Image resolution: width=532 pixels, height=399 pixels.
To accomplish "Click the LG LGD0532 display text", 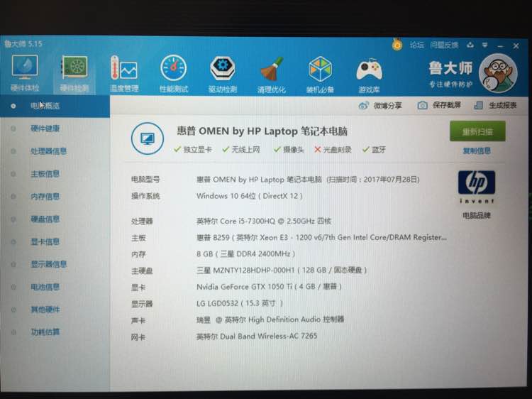I will click(x=240, y=303).
